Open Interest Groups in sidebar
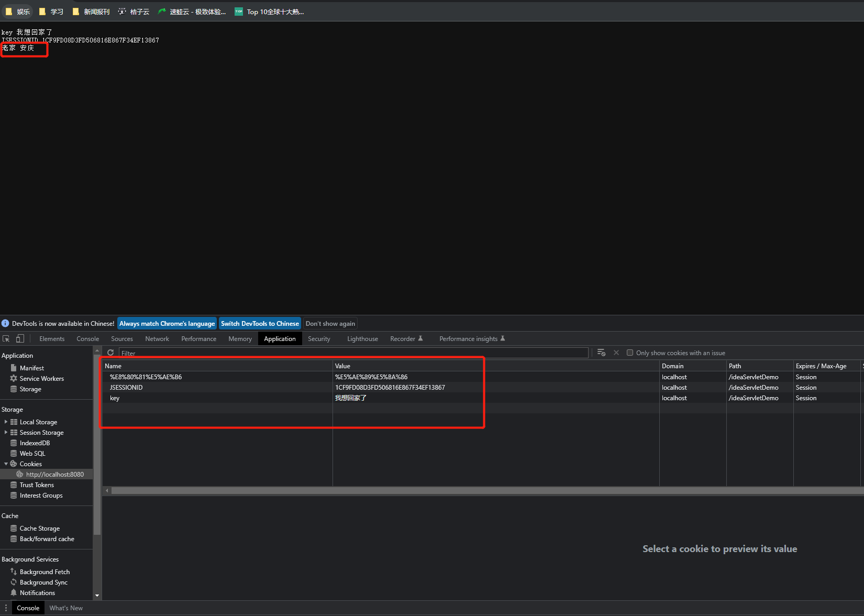 point(41,496)
